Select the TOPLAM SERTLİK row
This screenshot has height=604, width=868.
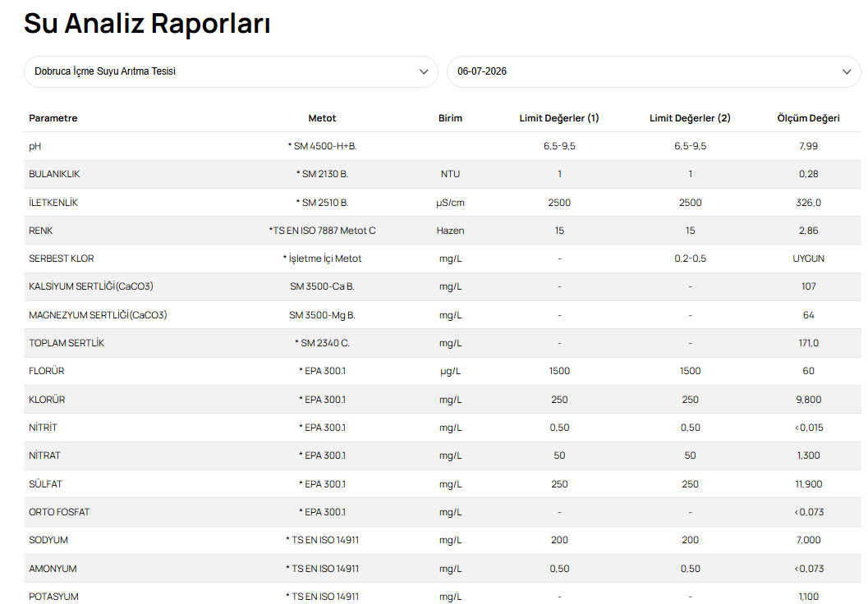[x=443, y=343]
